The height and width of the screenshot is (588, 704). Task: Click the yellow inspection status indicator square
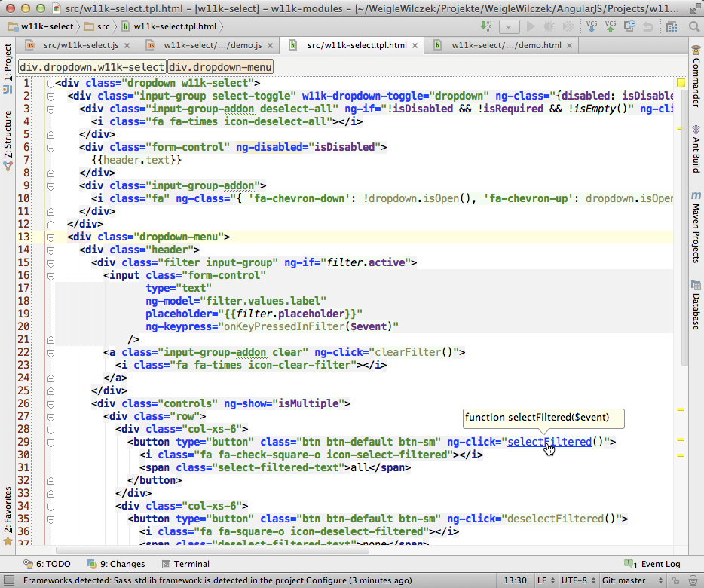pyautogui.click(x=681, y=83)
